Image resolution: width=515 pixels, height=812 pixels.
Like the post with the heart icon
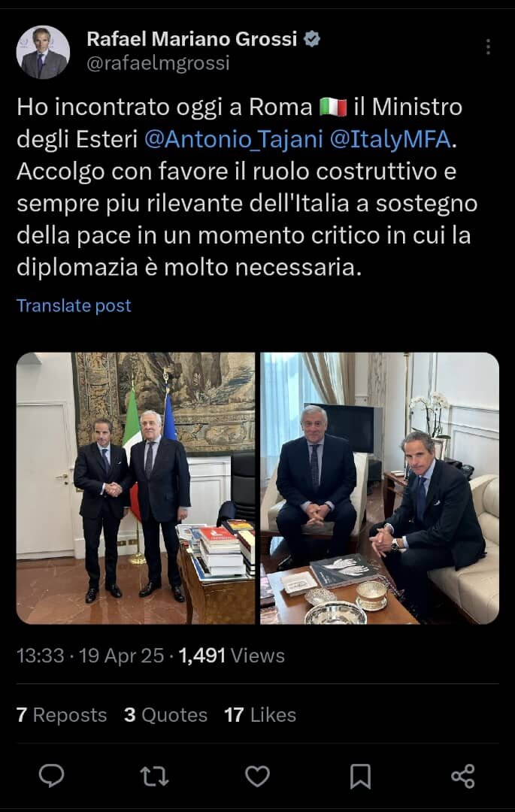(x=257, y=776)
